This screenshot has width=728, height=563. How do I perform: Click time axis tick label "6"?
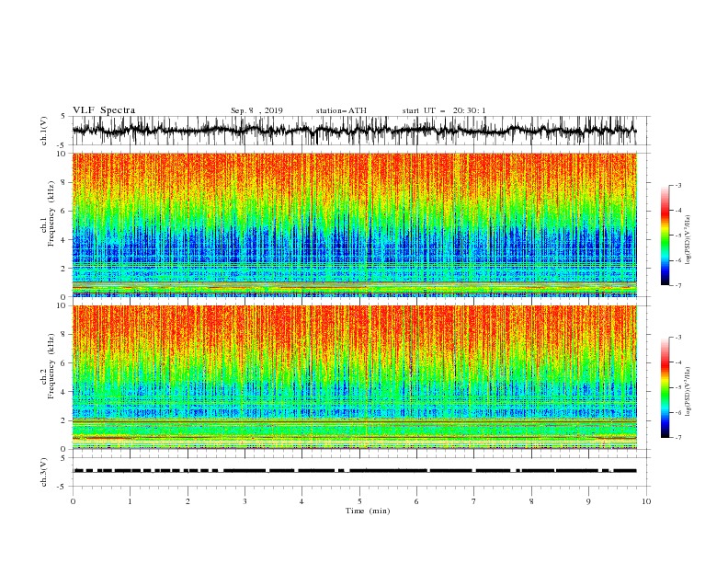point(416,501)
